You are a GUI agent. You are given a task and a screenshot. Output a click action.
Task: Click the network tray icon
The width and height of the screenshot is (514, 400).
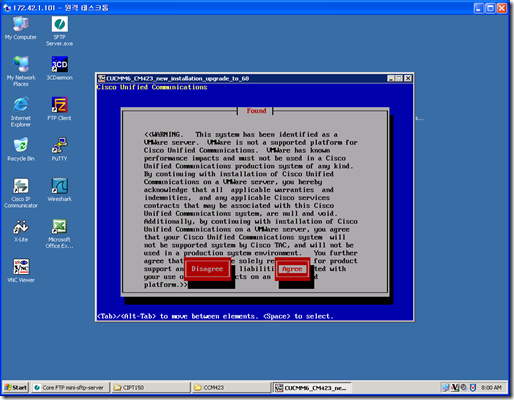(445, 387)
